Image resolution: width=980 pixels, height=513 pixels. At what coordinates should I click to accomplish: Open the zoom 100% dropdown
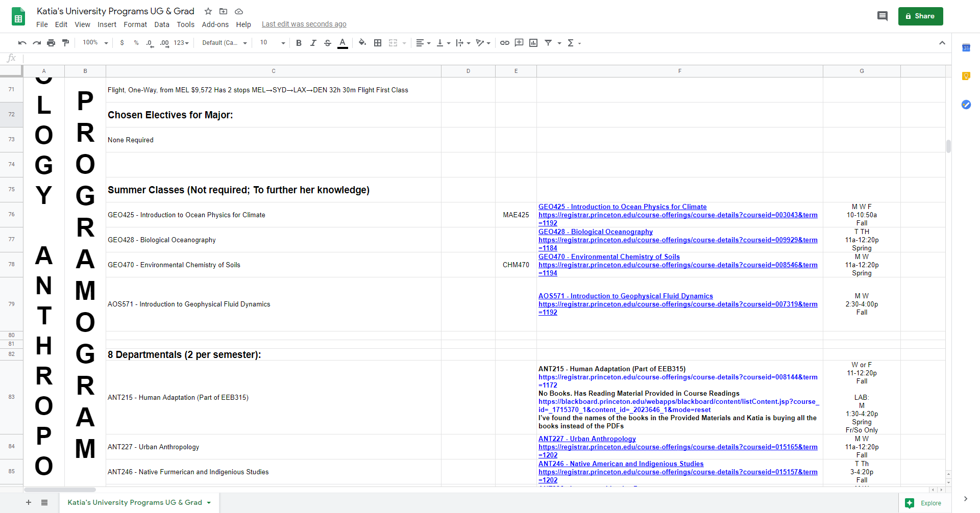95,43
